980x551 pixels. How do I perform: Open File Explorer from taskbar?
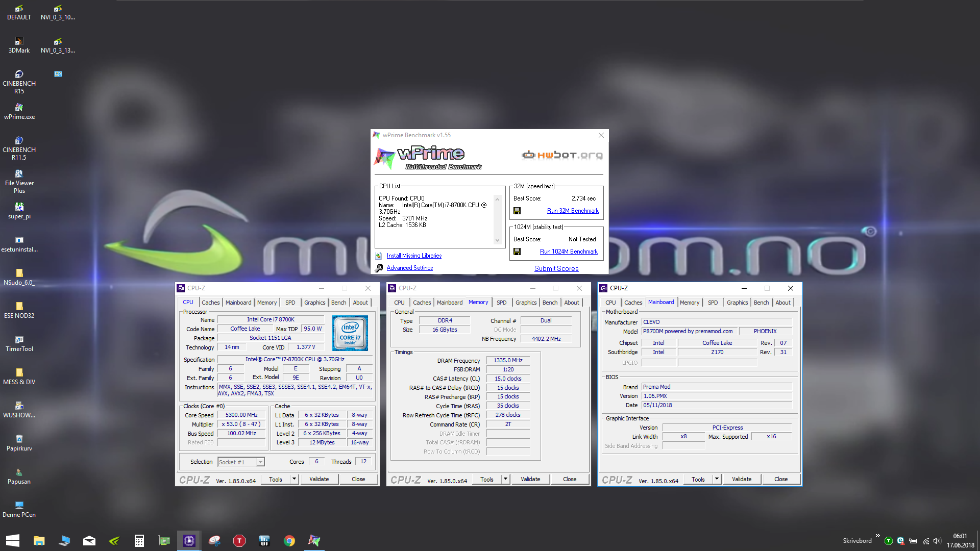coord(39,541)
